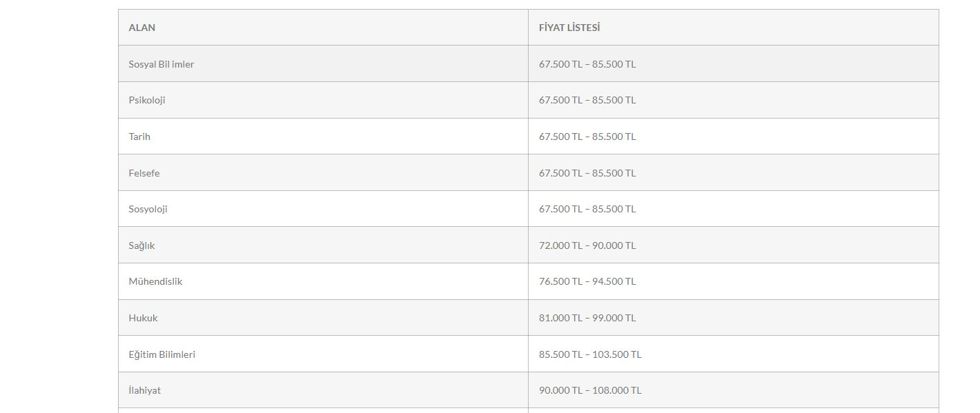Click the Mühendislik price 76.500 TL – 94.500 TL
The width and height of the screenshot is (980, 413).
pyautogui.click(x=587, y=281)
